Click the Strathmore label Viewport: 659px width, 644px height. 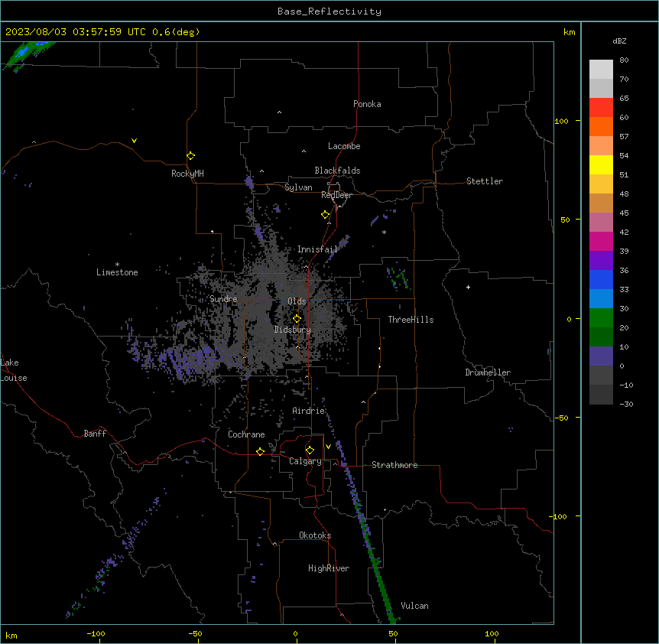pyautogui.click(x=394, y=465)
